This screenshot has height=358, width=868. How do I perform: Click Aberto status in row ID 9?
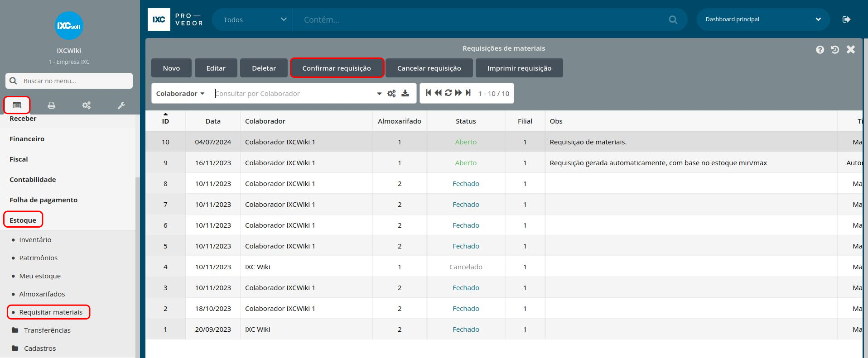466,163
